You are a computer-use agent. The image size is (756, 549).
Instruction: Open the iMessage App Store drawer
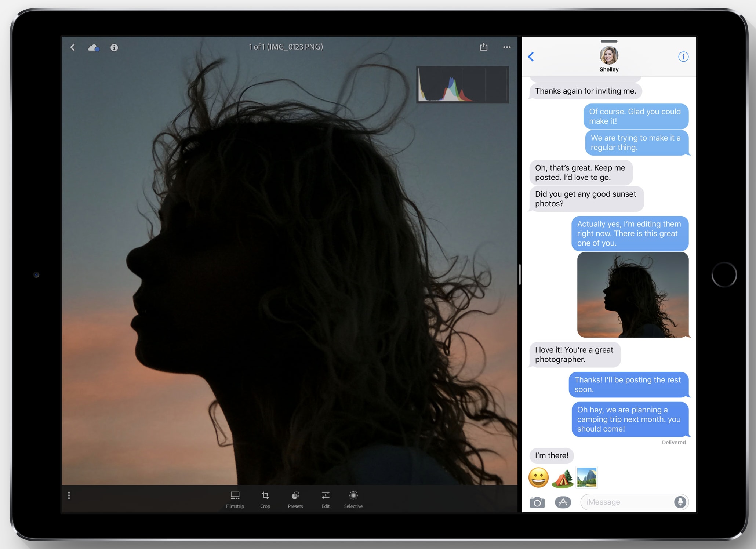pos(563,502)
